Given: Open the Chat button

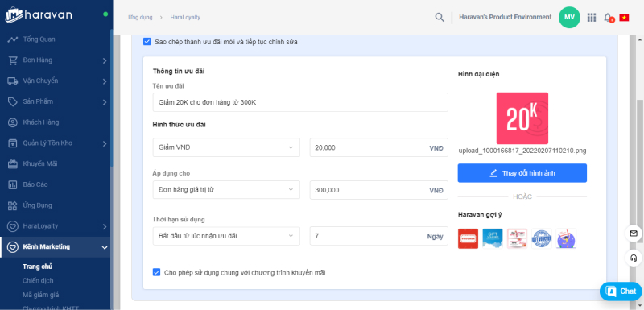Looking at the screenshot, I should (621, 291).
